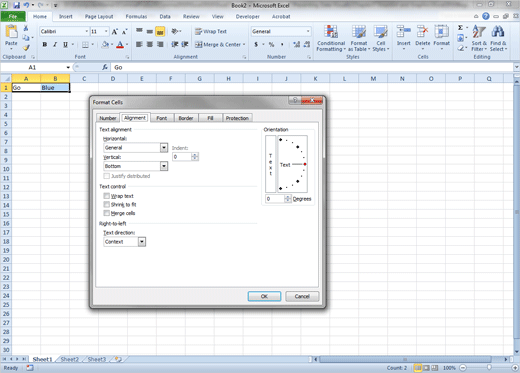Switch to Sheet3 tab
This screenshot has width=520, height=373.
click(96, 359)
